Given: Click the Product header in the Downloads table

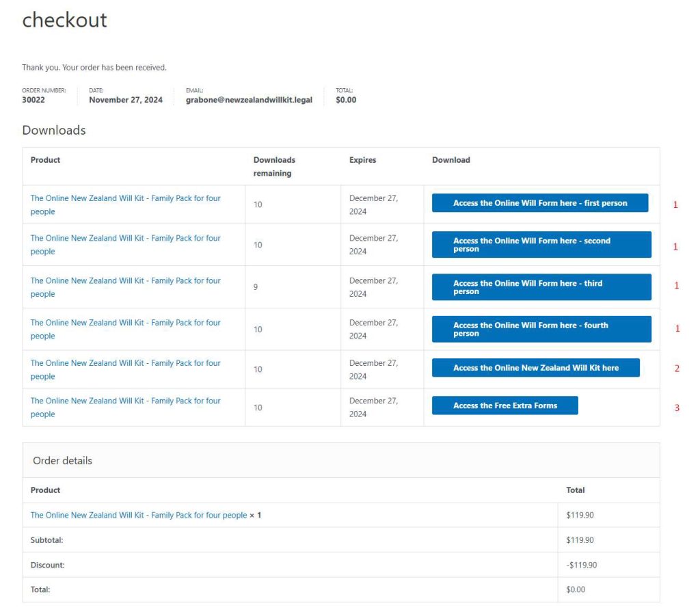Looking at the screenshot, I should click(45, 160).
